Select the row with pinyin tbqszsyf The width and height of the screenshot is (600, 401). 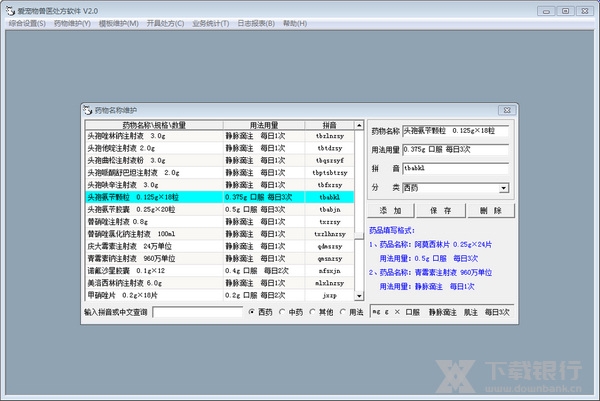coord(220,160)
